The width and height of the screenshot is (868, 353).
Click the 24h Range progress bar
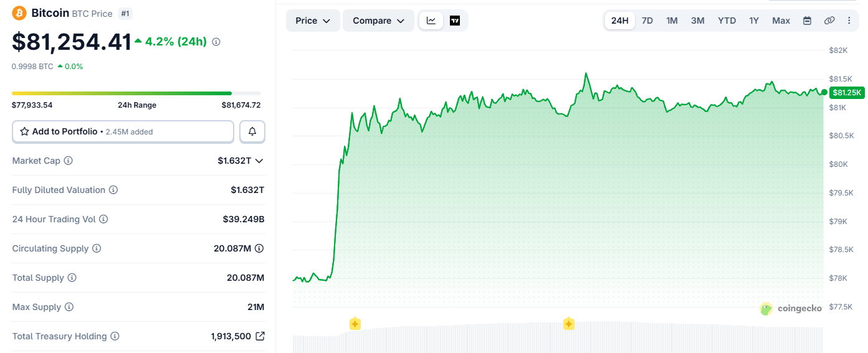click(136, 93)
